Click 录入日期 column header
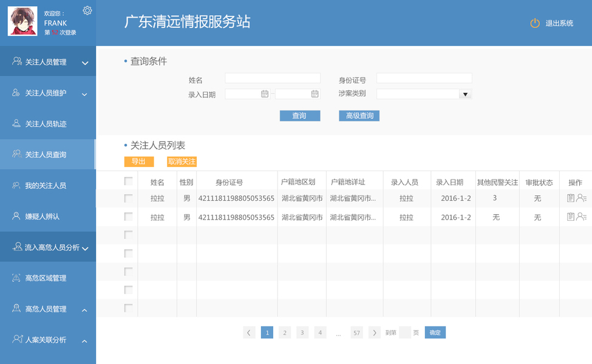This screenshot has width=592, height=364. point(450,183)
